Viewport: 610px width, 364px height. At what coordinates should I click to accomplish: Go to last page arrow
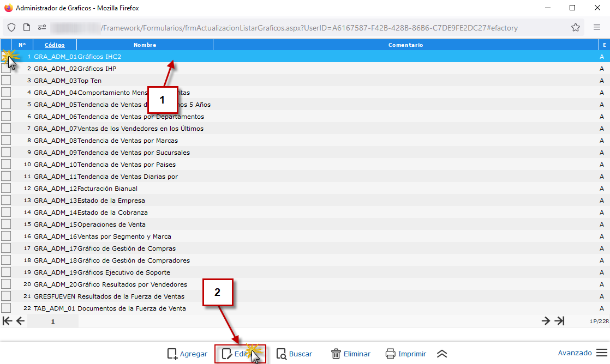pos(559,321)
